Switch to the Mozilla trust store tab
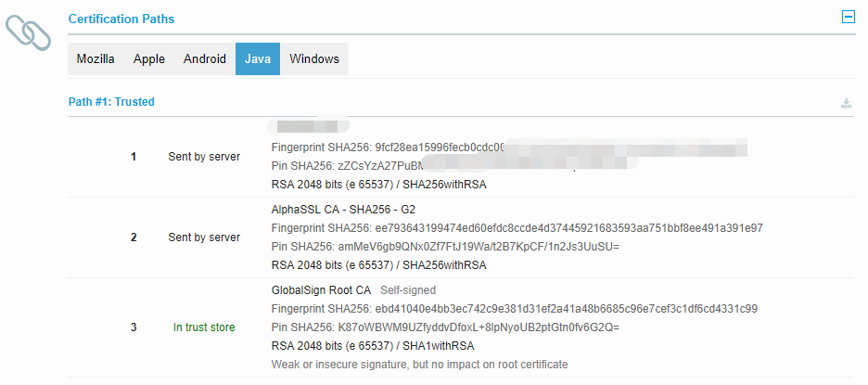868x385 pixels. [96, 58]
